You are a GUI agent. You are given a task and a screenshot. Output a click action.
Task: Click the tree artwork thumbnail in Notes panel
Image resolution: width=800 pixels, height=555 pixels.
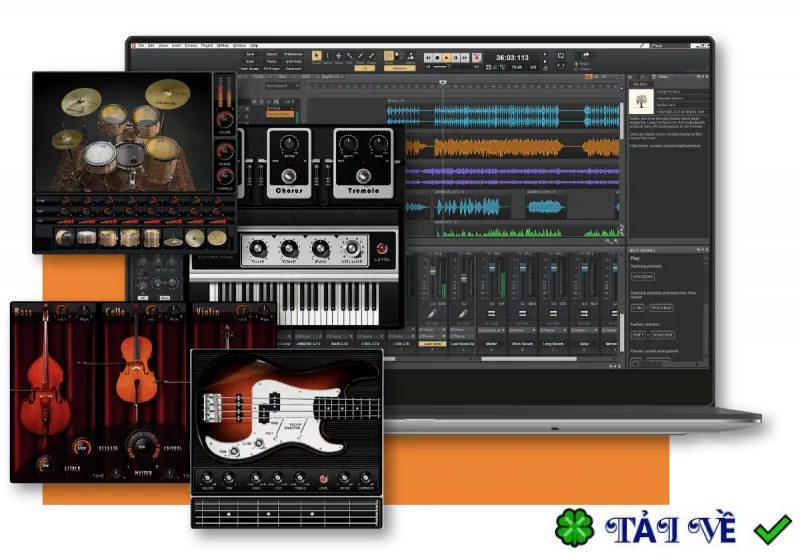click(641, 102)
